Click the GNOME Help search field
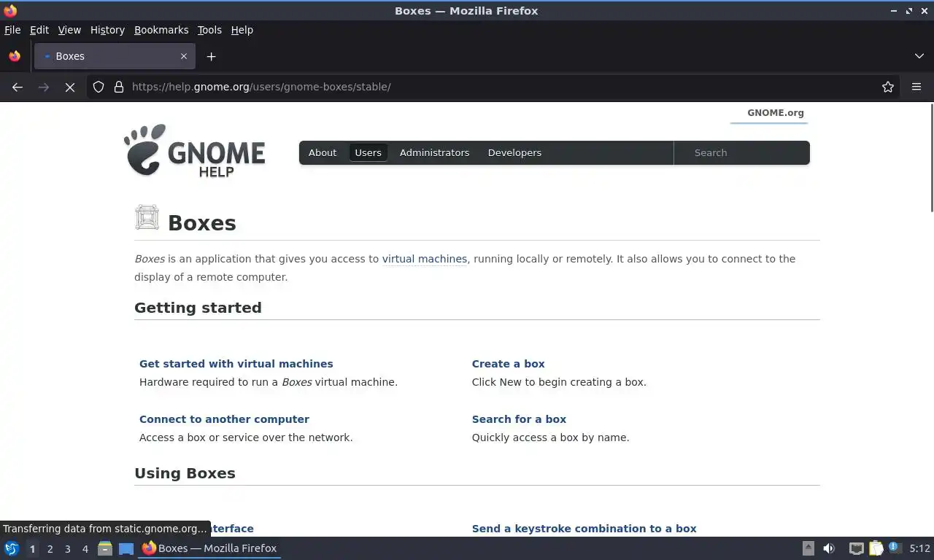This screenshot has height=560, width=934. pyautogui.click(x=741, y=152)
